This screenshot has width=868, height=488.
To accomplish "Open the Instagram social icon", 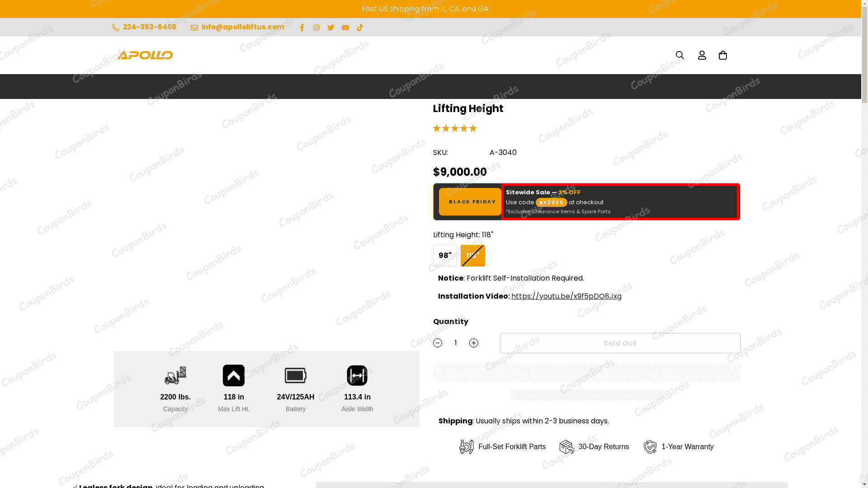I will click(x=316, y=28).
